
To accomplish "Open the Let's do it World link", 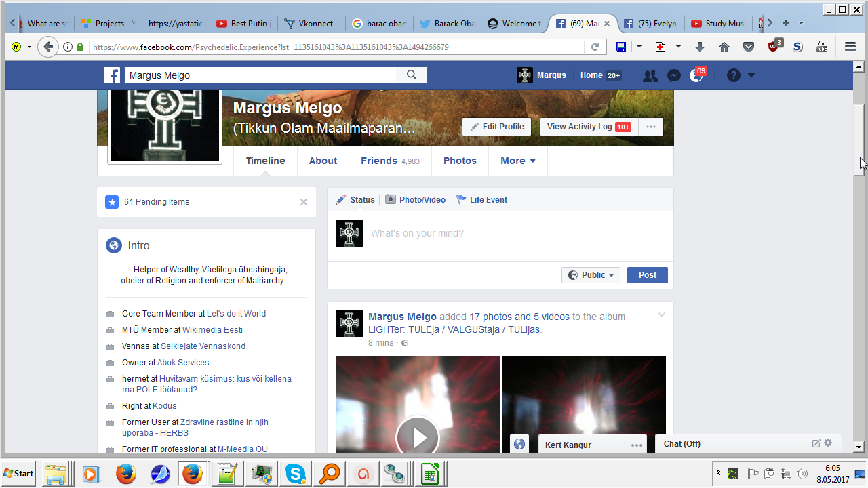I will [236, 314].
